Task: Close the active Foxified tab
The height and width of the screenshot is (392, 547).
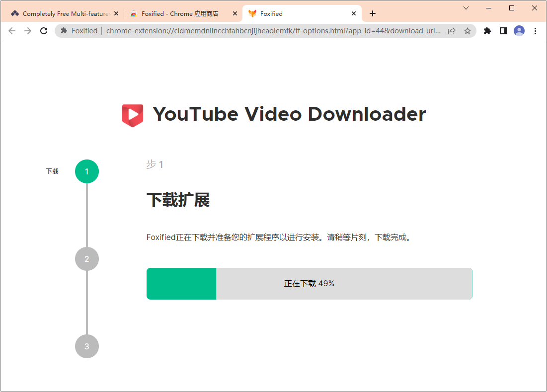Action: pyautogui.click(x=354, y=13)
